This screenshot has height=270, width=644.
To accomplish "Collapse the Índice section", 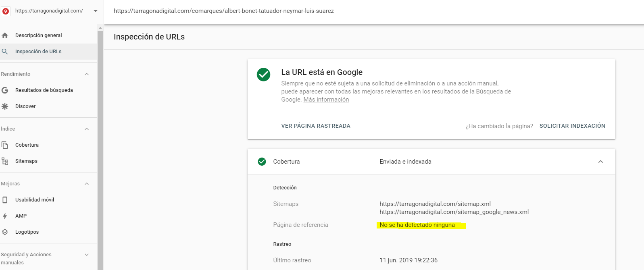I will pos(87,129).
